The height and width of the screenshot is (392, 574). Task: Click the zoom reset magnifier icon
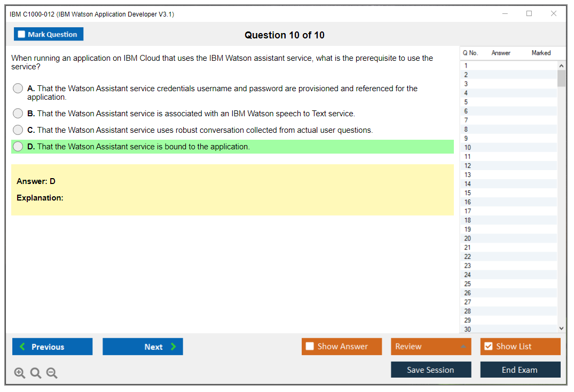tap(36, 373)
